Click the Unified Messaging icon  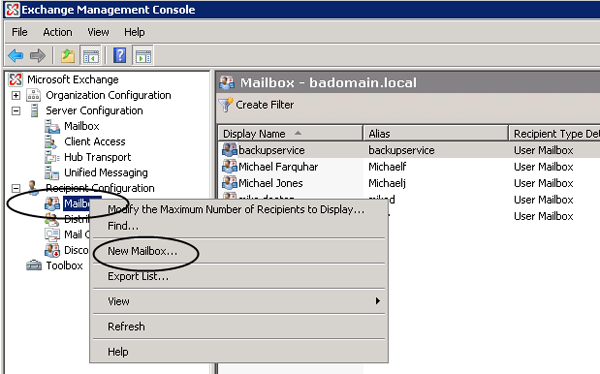coord(52,173)
